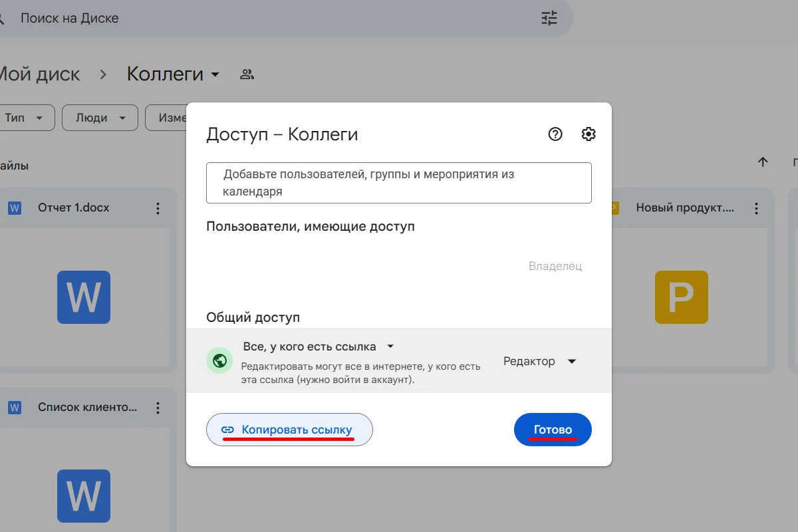Click the globe icon in Общий доступ
The image size is (798, 532).
point(219,361)
